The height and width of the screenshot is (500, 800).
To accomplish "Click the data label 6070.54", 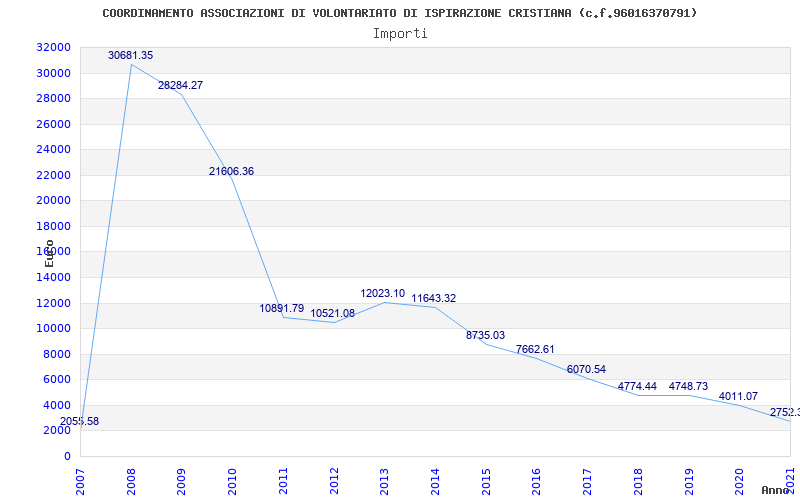I will pyautogui.click(x=586, y=369).
